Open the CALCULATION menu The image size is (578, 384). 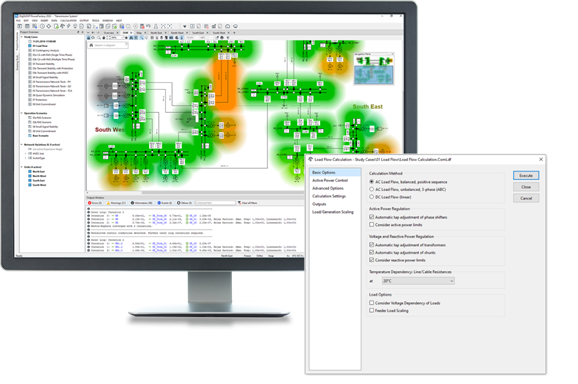click(68, 21)
